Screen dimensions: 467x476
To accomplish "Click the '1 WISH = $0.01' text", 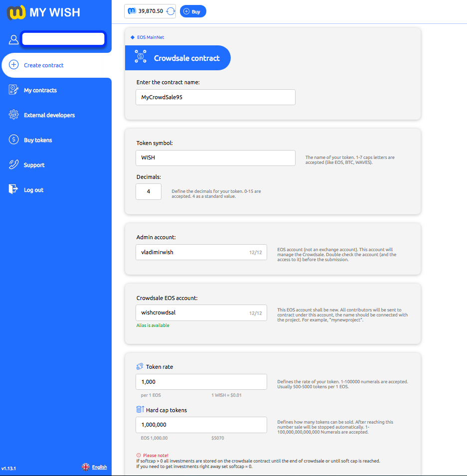I will (226, 395).
